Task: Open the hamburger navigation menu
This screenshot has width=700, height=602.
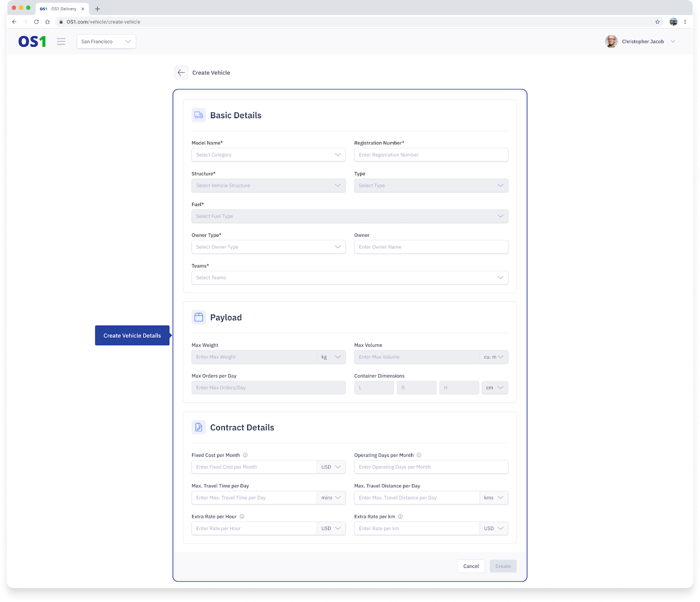Action: coord(61,42)
